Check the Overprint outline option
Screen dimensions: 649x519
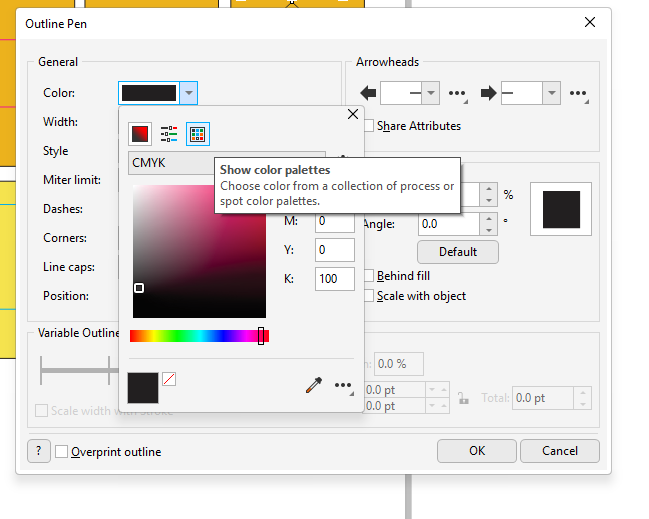click(x=62, y=452)
